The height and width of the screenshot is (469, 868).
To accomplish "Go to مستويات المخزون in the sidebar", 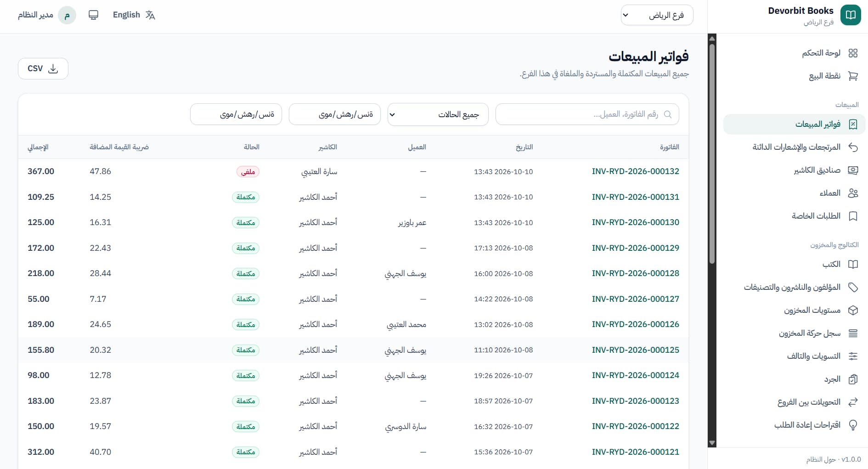I will 794,311.
